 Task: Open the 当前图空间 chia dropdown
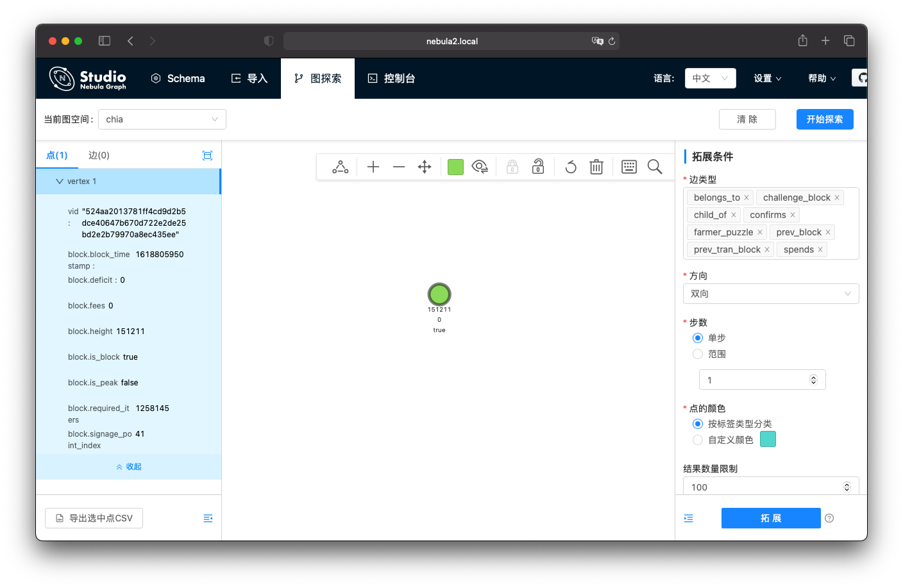point(162,119)
